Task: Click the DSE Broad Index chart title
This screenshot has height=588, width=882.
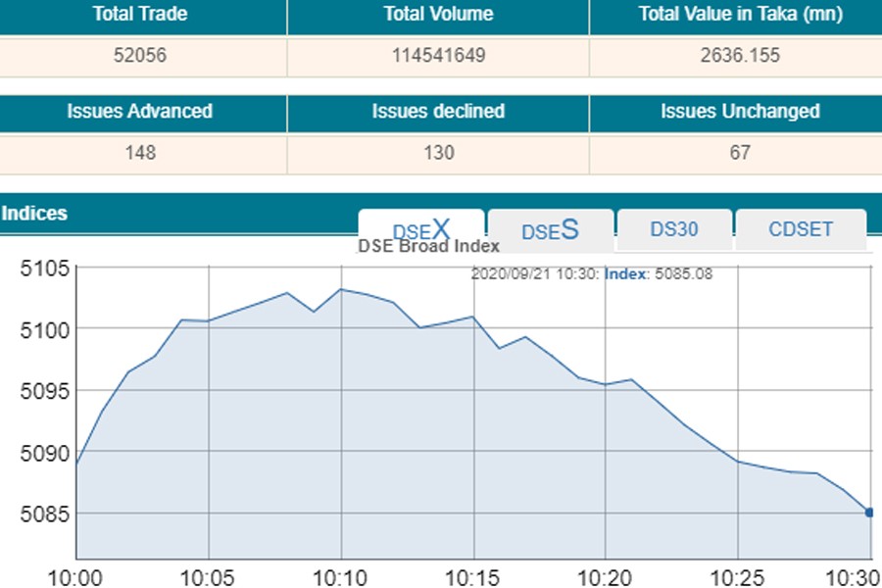Action: 428,247
